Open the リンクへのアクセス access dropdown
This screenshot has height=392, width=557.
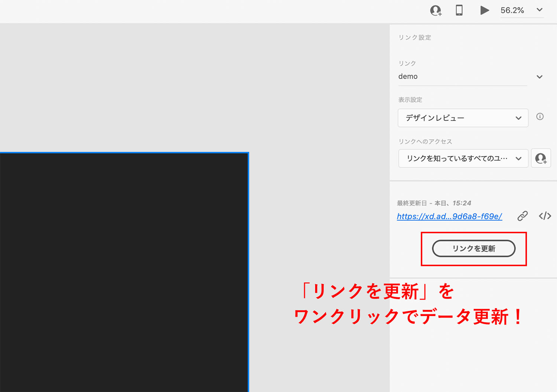coord(463,158)
